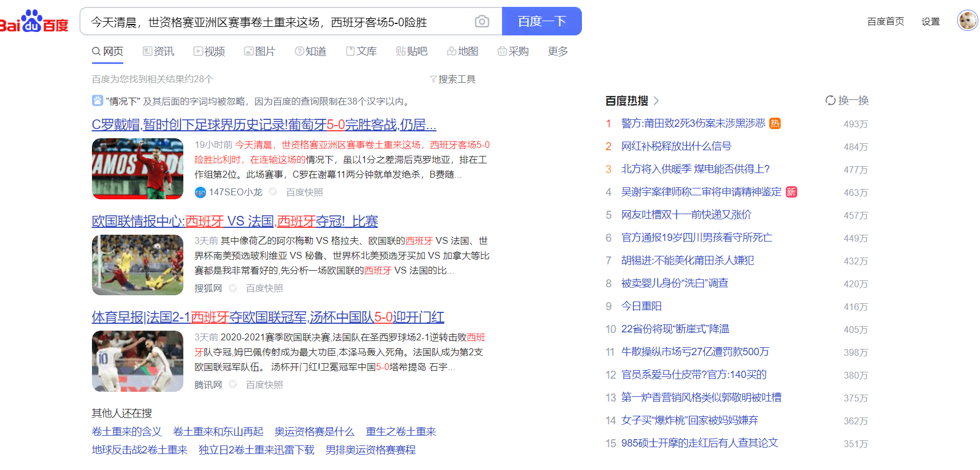
Task: Open hot search 985硕士开摩的走红后有人查其论文
Action: 700,443
